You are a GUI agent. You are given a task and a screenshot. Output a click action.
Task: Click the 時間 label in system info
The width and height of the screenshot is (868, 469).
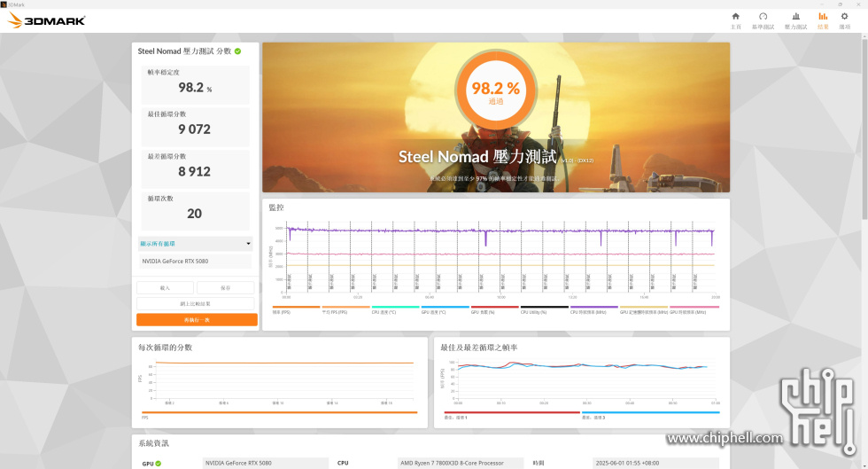coord(539,463)
